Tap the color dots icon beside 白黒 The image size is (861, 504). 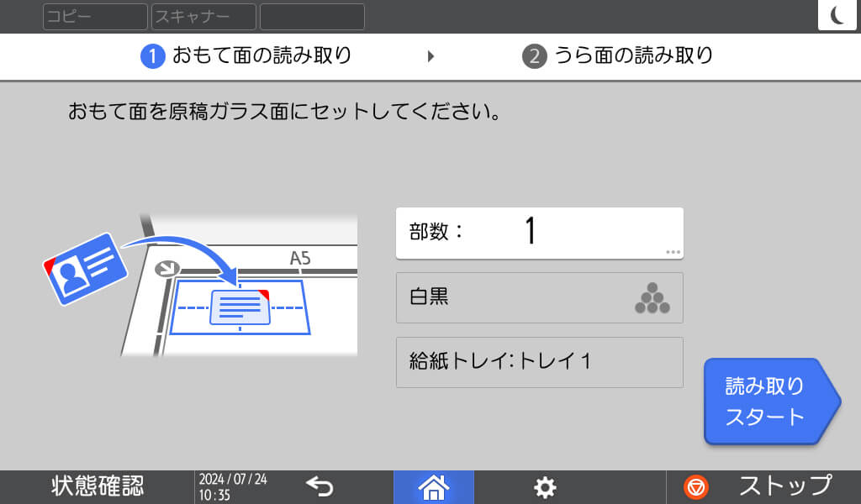[652, 298]
